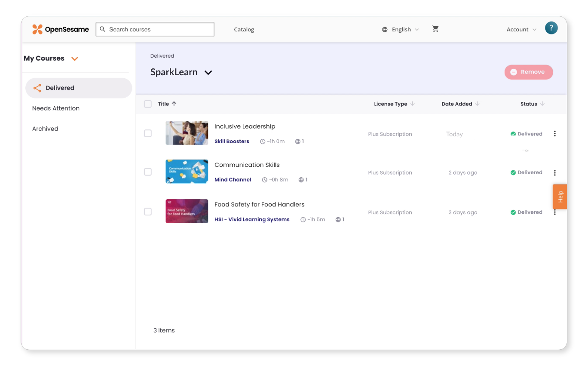Open the SparkLearn dropdown
The image size is (588, 366).
(x=208, y=73)
